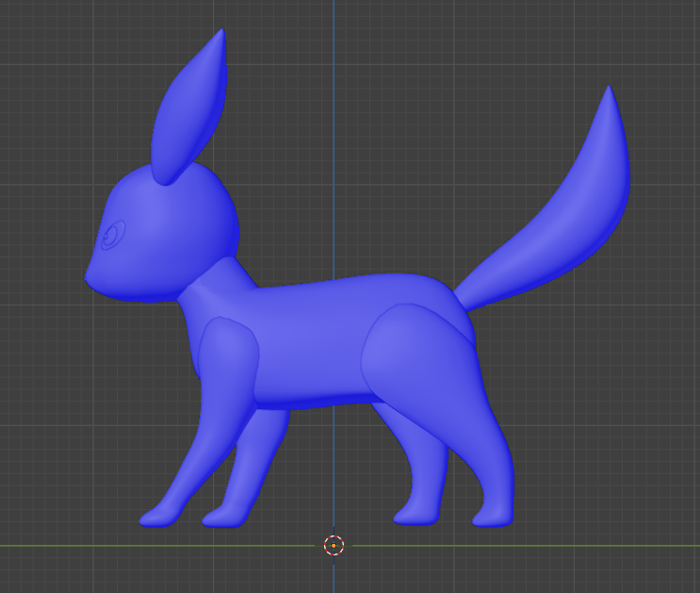
Task: Select the leftmost front paw
Action: [156, 517]
